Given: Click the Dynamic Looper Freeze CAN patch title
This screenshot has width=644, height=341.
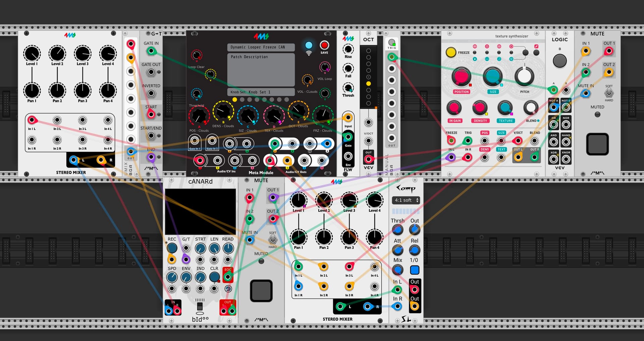Looking at the screenshot, I should click(x=261, y=47).
